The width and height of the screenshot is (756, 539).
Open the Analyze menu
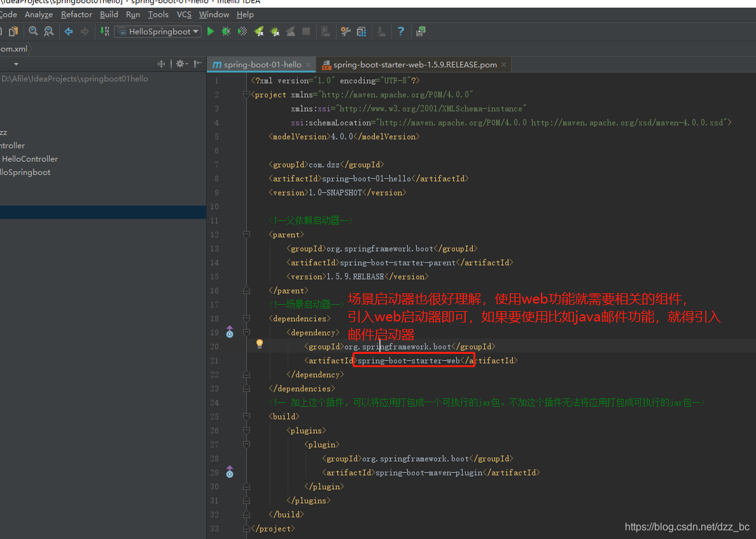pos(39,15)
